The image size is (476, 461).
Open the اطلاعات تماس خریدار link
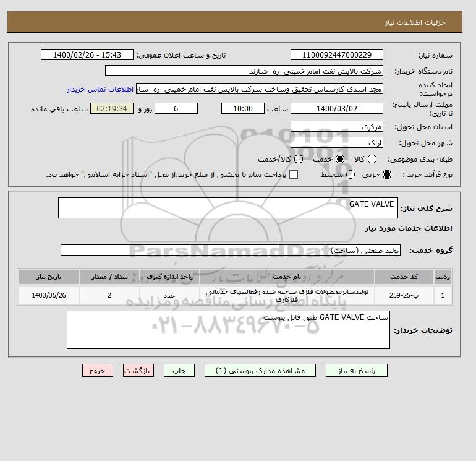(x=100, y=89)
